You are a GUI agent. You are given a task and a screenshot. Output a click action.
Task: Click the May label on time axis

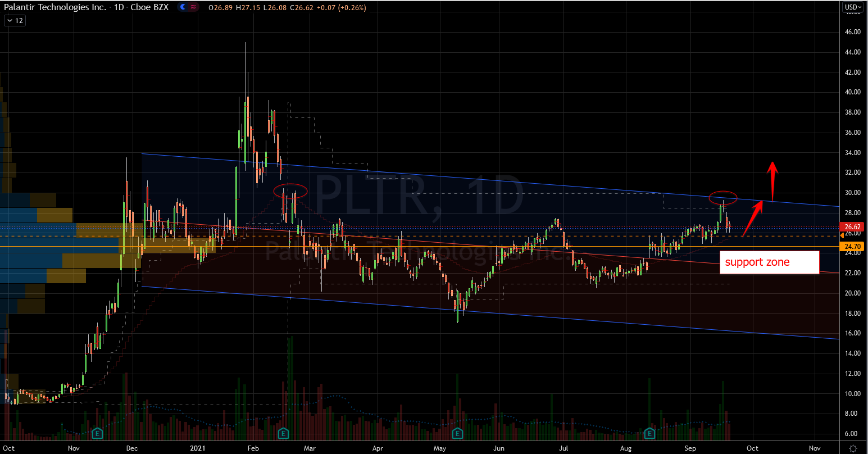tap(440, 448)
